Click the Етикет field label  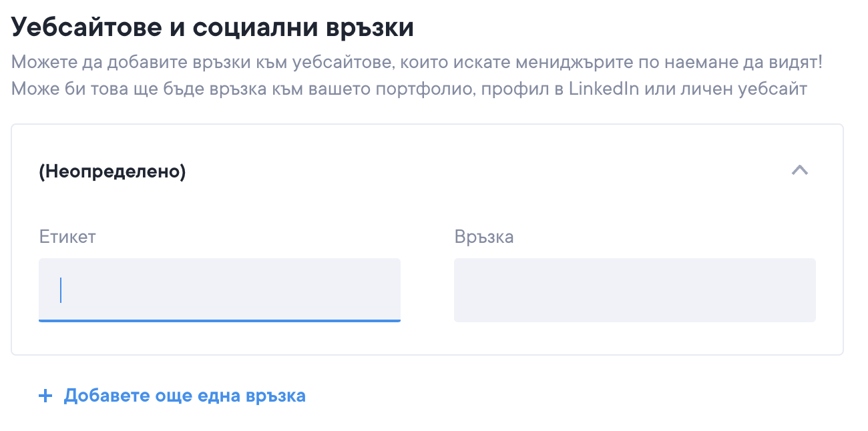click(x=67, y=237)
